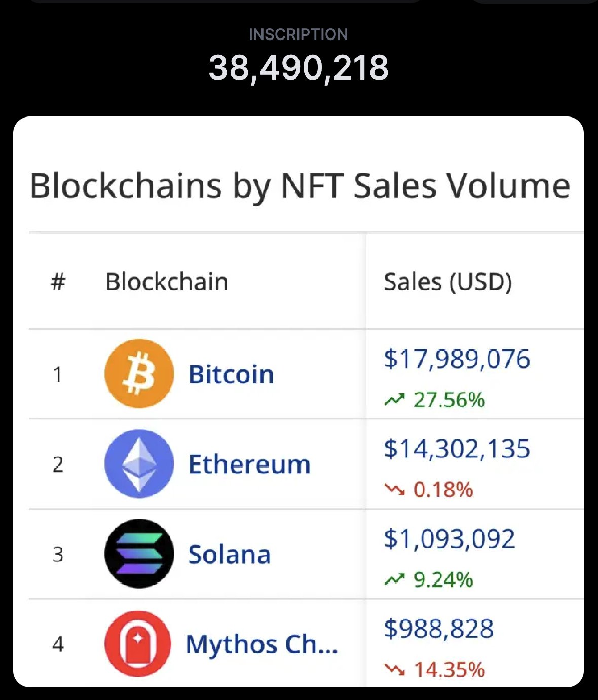Viewport: 598px width, 700px height.
Task: Open the Bitcoin blockchain link
Action: pyautogui.click(x=231, y=374)
